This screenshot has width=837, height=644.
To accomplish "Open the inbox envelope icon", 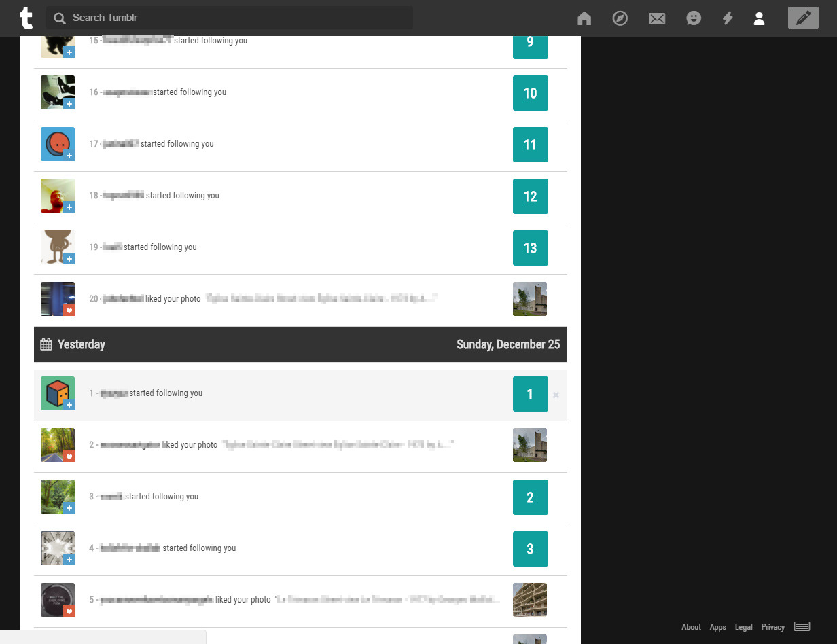I will pyautogui.click(x=657, y=19).
